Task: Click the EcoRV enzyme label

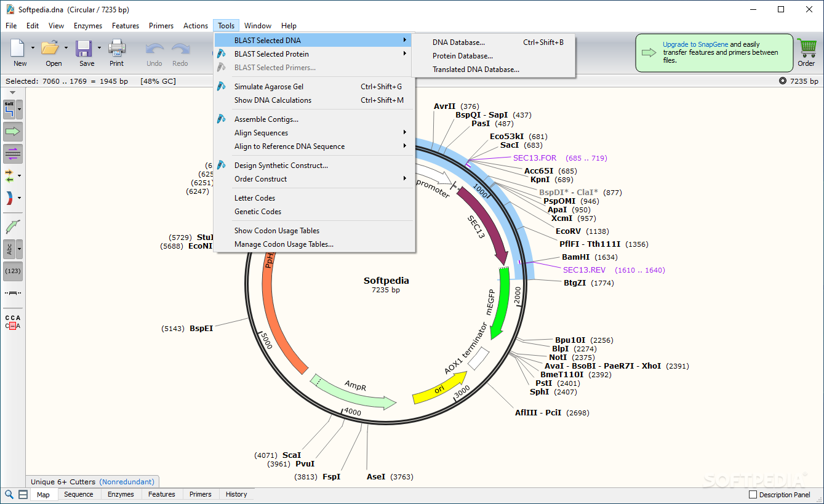Action: pos(569,231)
